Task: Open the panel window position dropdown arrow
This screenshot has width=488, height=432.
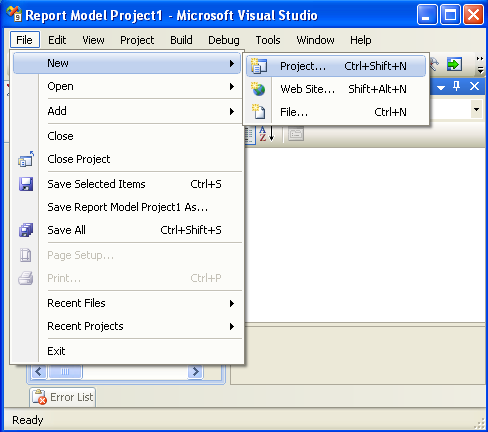Action: pyautogui.click(x=441, y=88)
